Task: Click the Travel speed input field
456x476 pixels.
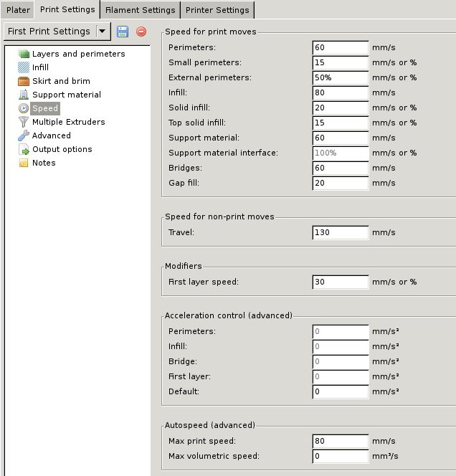Action: click(341, 232)
